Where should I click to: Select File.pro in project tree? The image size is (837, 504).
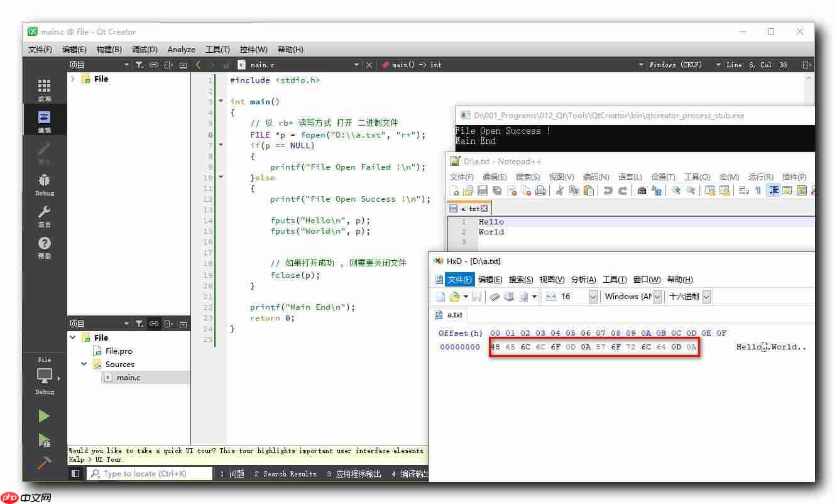click(x=119, y=351)
